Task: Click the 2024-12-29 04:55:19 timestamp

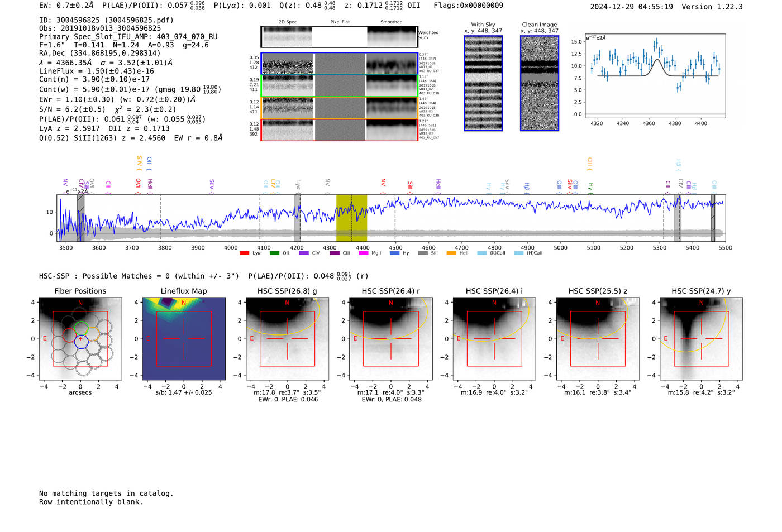Action: [631, 7]
